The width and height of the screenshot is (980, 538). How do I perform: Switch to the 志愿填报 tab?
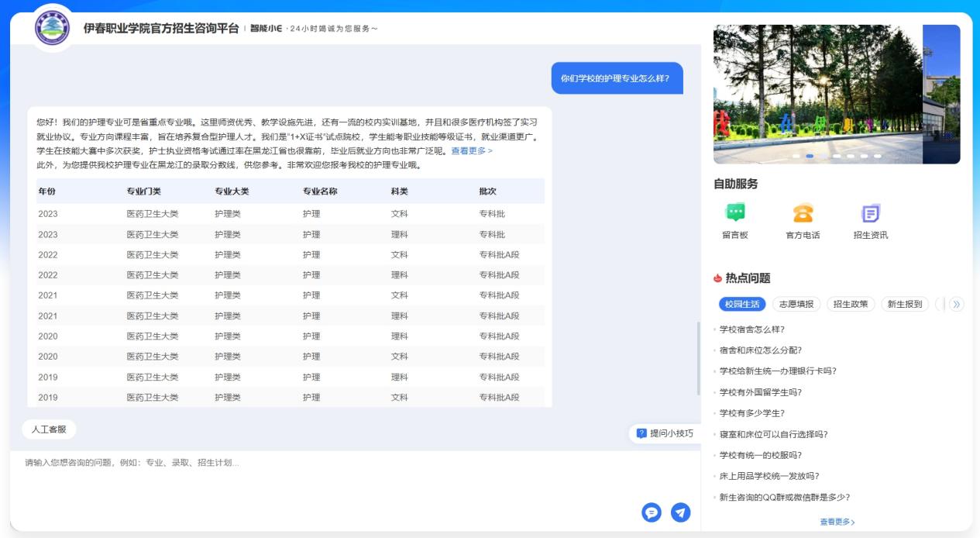[x=796, y=304]
